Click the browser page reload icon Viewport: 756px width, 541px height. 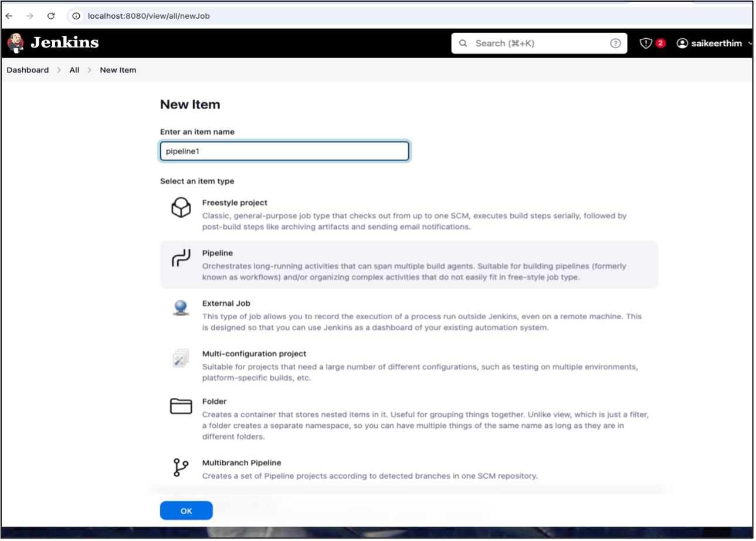coord(51,16)
